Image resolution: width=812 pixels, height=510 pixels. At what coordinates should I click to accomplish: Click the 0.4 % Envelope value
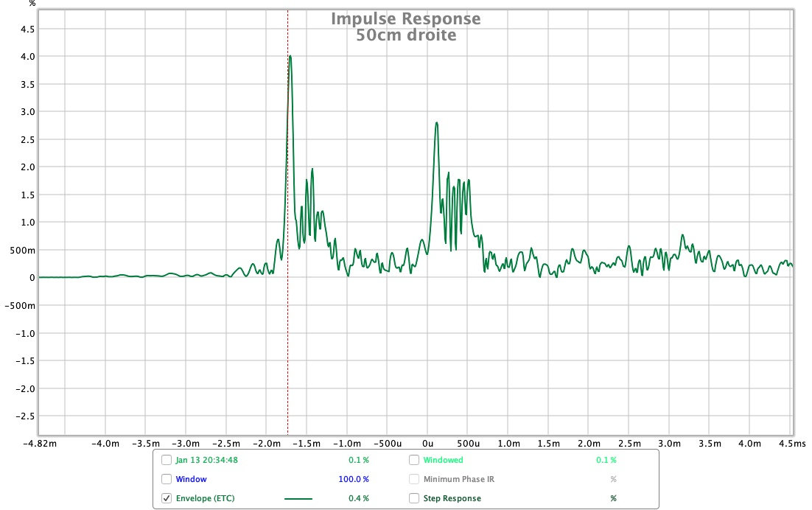[x=359, y=498]
